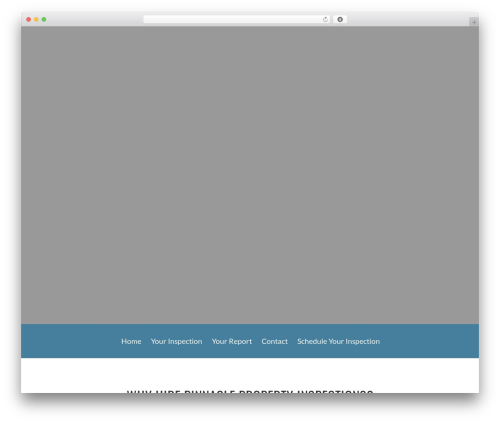Close the browser window with red button
Viewport: 500px width, 423px height.
pos(29,19)
